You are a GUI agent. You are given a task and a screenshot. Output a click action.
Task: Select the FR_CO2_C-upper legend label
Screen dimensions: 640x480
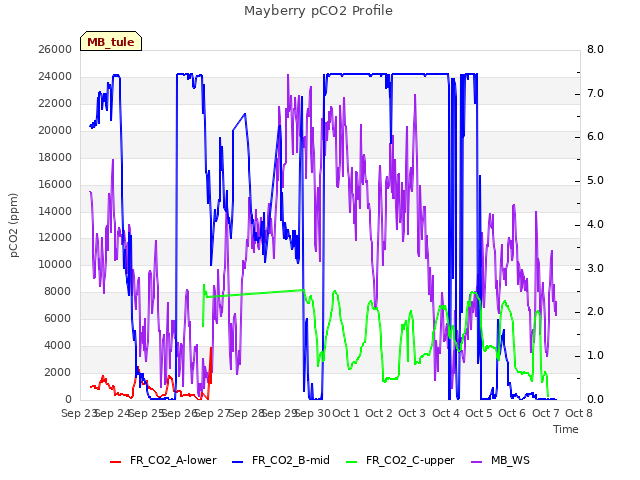(x=410, y=460)
